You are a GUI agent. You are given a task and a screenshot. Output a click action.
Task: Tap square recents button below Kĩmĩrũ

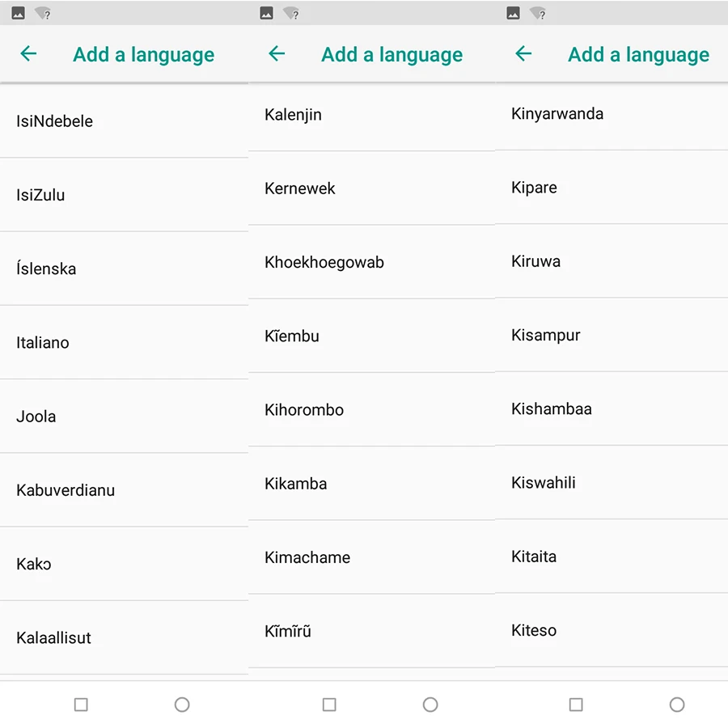(329, 705)
